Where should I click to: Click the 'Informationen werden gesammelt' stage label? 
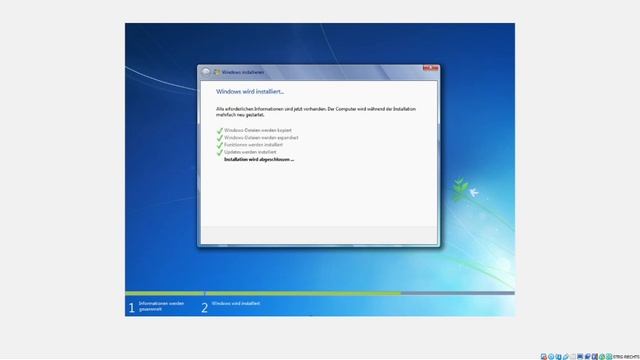161,306
